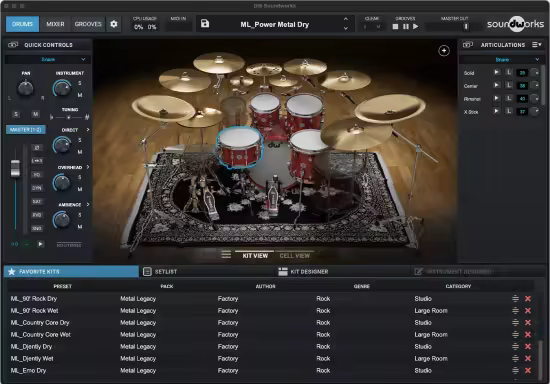Open the Kit Designer tab
The height and width of the screenshot is (384, 550).
click(x=309, y=272)
